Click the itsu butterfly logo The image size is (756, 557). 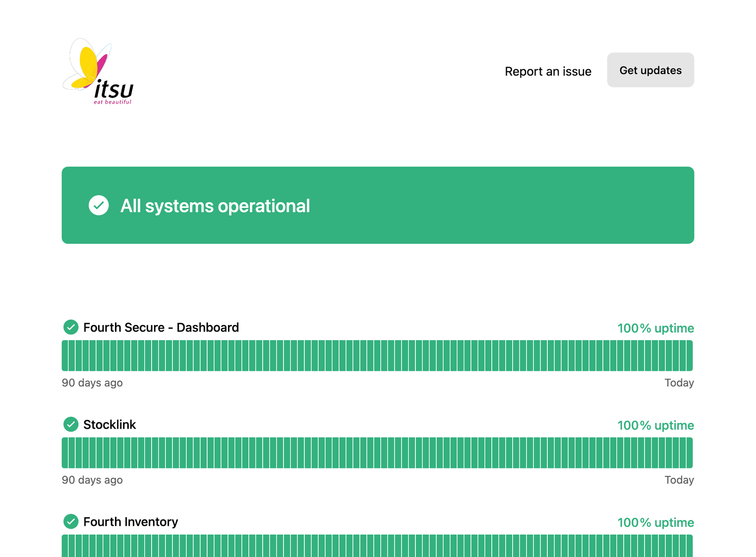(98, 71)
